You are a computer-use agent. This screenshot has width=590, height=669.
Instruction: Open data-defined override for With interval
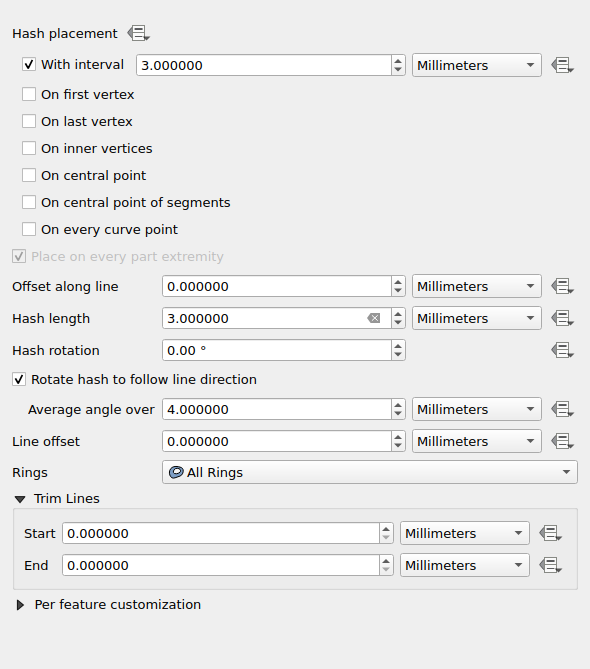click(562, 65)
